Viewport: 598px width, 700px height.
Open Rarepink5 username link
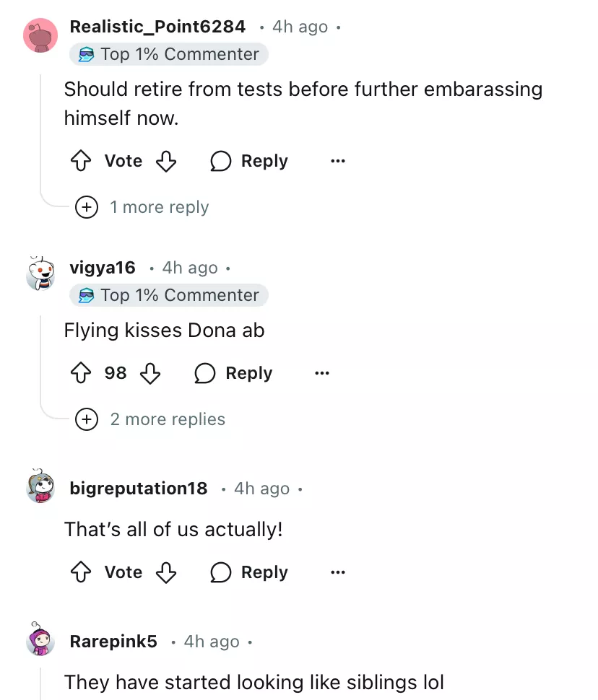click(113, 642)
